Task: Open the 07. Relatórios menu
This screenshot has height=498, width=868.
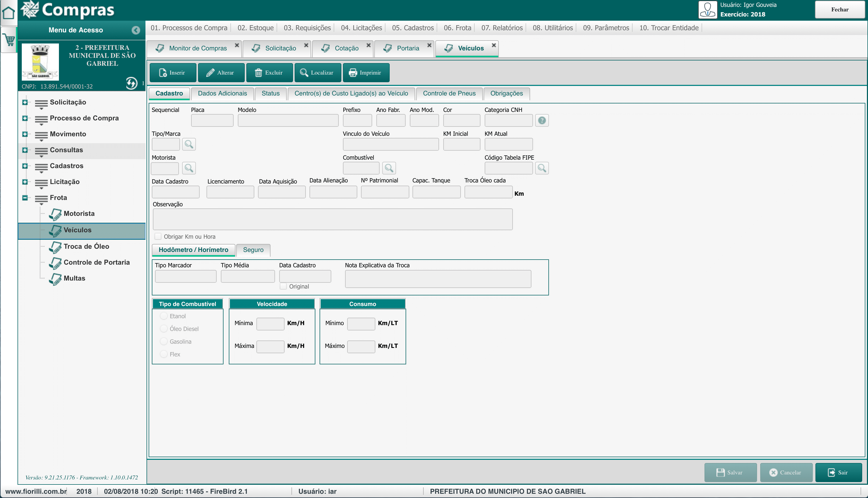Action: click(x=502, y=28)
